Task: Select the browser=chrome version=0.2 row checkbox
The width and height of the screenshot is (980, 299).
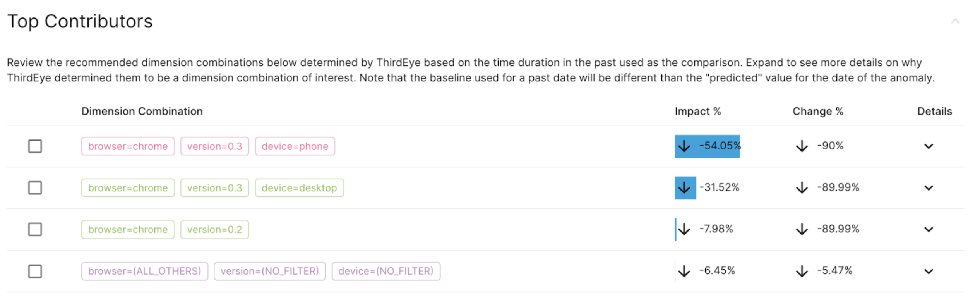Action: pyautogui.click(x=35, y=229)
